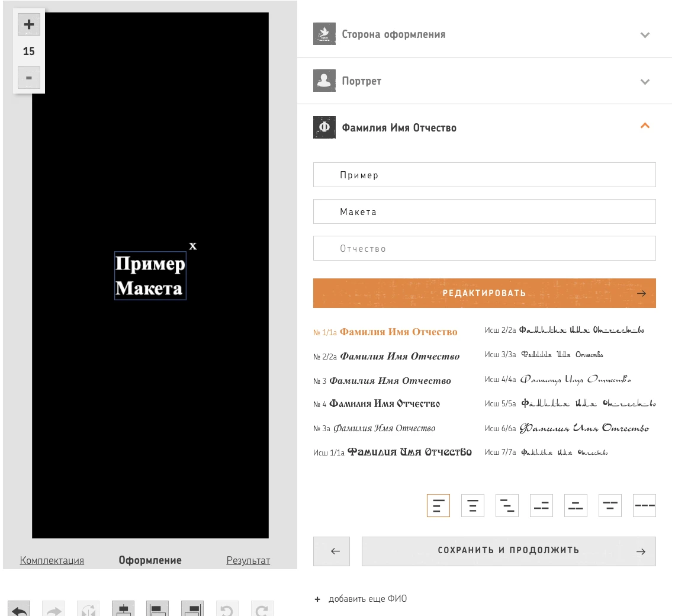Click the undo arrow toolbar icon
Image resolution: width=675 pixels, height=616 pixels.
[19, 609]
